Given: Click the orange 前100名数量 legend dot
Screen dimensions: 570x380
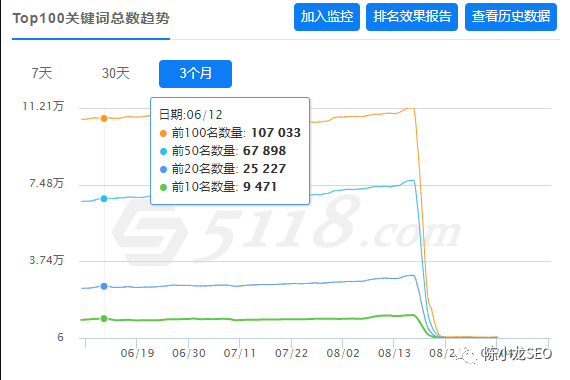Looking at the screenshot, I should (163, 133).
